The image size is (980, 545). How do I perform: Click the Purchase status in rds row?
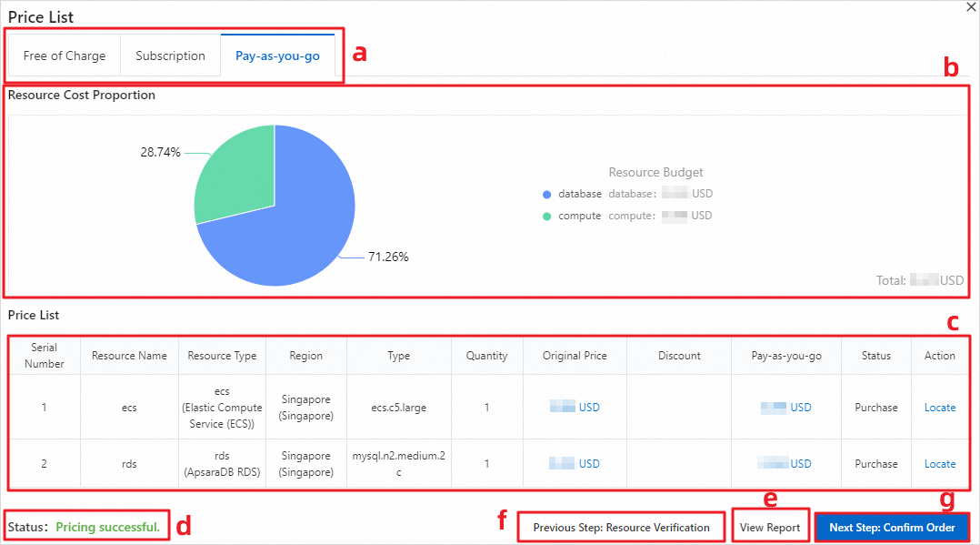(x=875, y=464)
